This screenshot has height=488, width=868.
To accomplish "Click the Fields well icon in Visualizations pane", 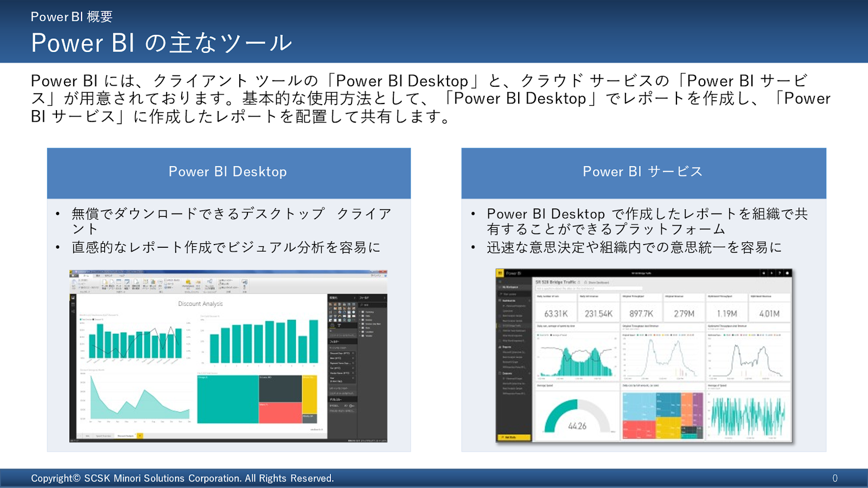I will point(333,325).
